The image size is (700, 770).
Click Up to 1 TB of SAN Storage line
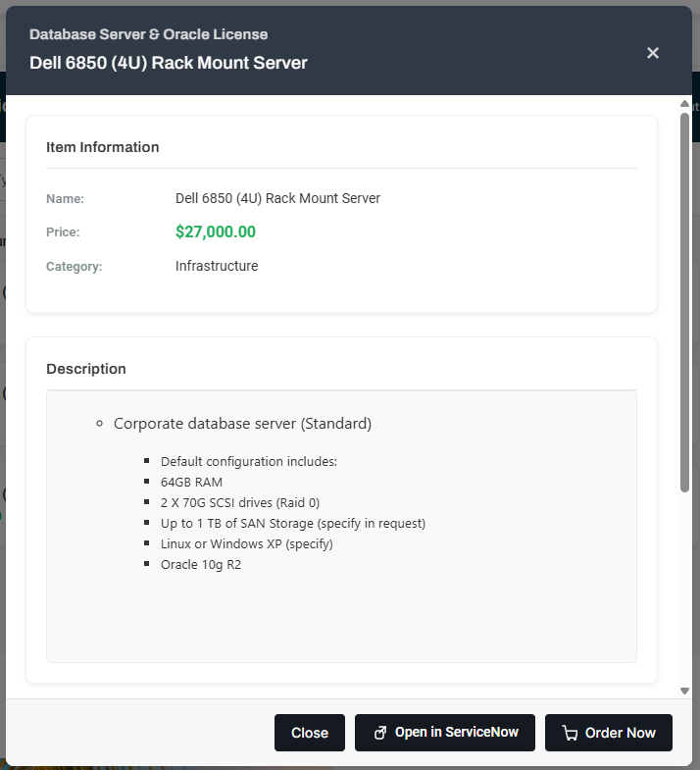(293, 524)
